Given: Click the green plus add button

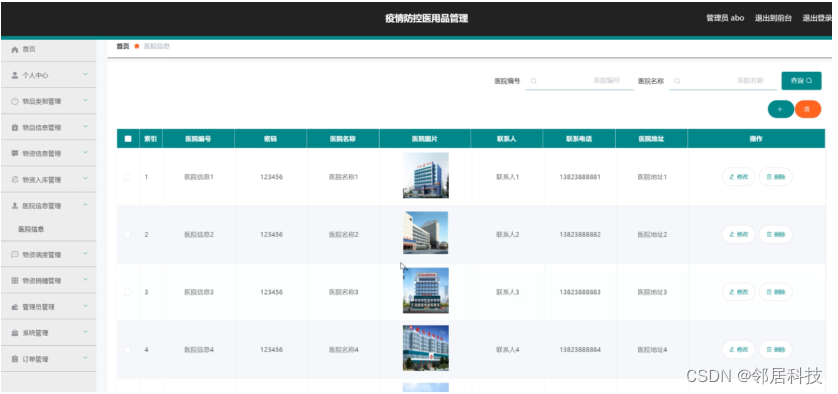Looking at the screenshot, I should point(780,109).
